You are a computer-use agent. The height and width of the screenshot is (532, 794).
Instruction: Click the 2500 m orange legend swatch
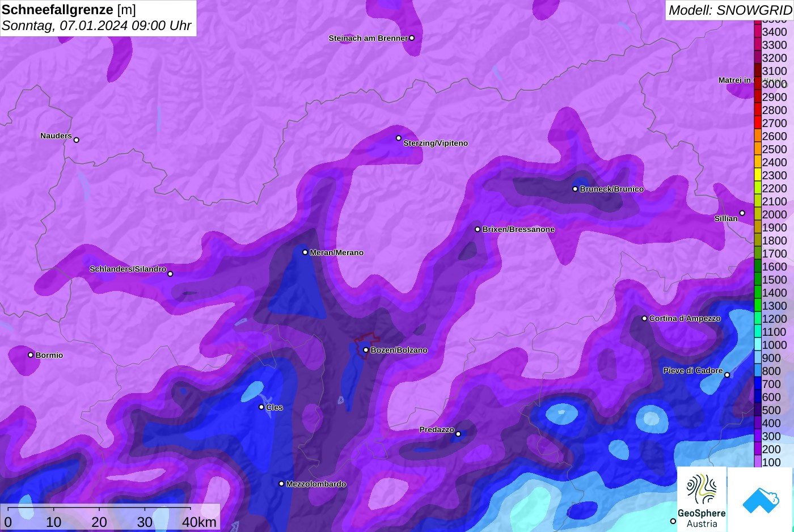757,149
